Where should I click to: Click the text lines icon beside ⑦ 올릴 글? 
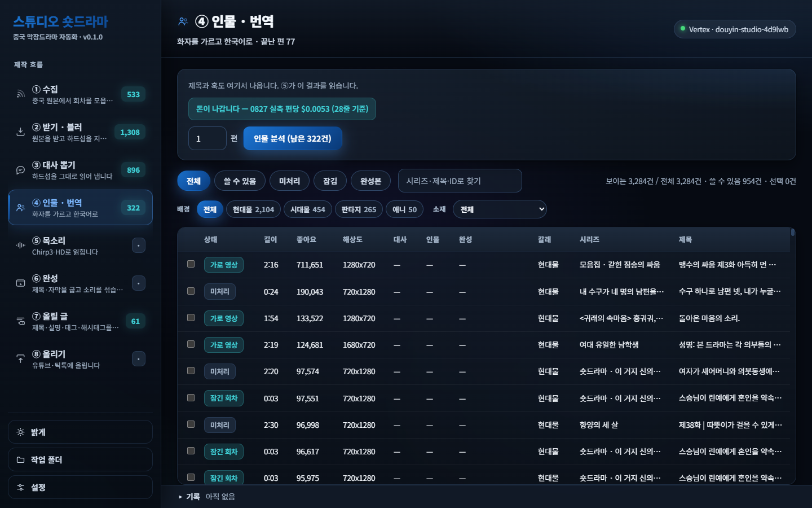tap(20, 321)
